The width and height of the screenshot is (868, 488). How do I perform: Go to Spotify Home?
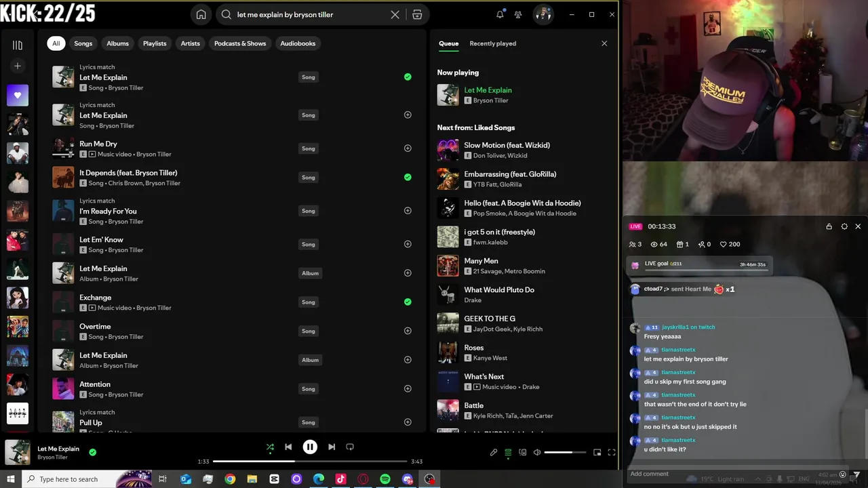(x=201, y=14)
